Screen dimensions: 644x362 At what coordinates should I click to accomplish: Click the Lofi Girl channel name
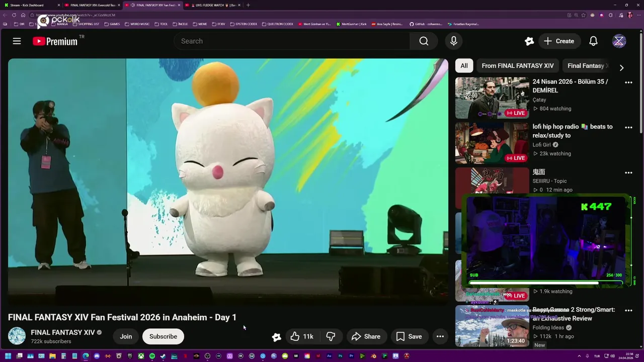tap(541, 145)
